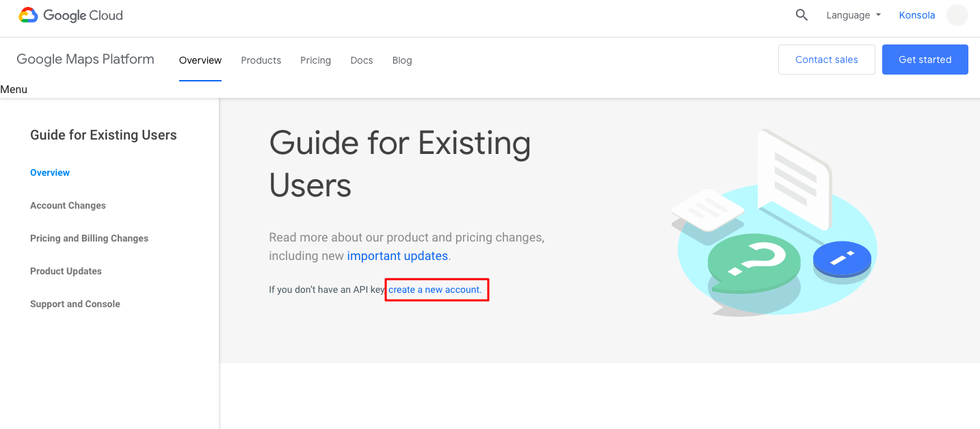Click the blue Get started button
This screenshot has height=429, width=980.
pos(925,60)
